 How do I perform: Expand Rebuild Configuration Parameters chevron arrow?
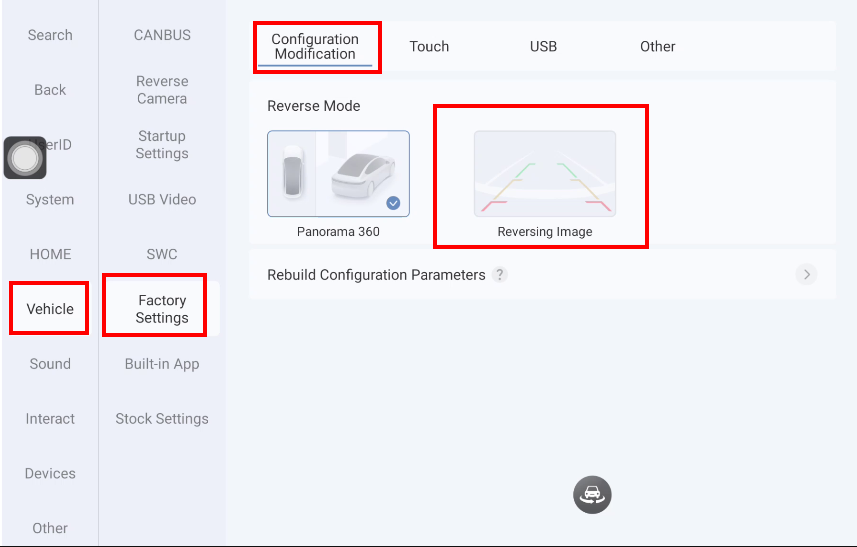click(x=806, y=275)
